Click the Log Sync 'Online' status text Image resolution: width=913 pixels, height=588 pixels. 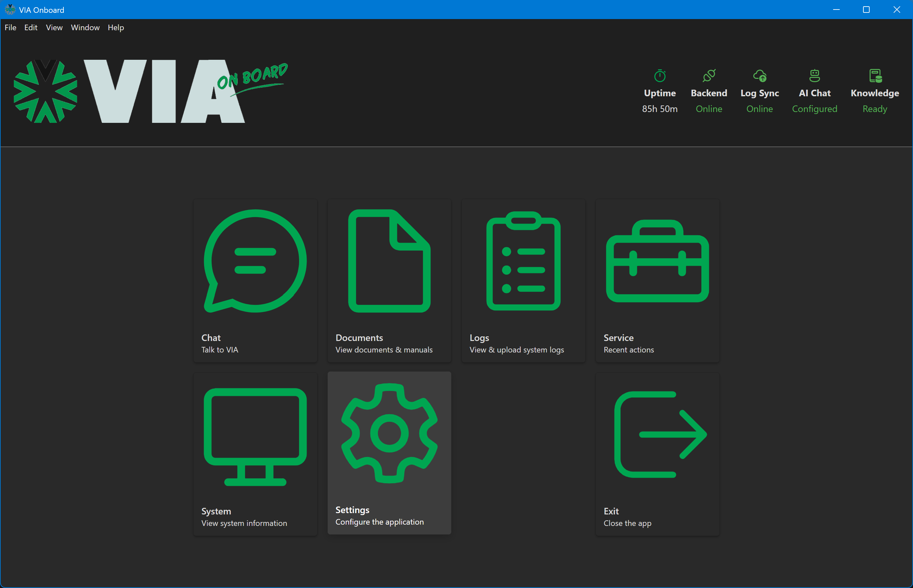click(x=760, y=109)
